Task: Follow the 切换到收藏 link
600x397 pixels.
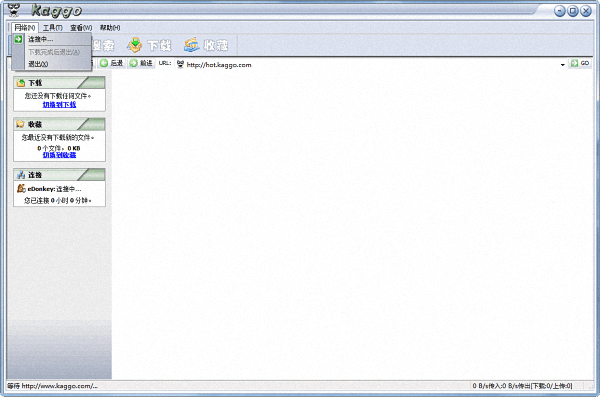Action: [x=59, y=155]
